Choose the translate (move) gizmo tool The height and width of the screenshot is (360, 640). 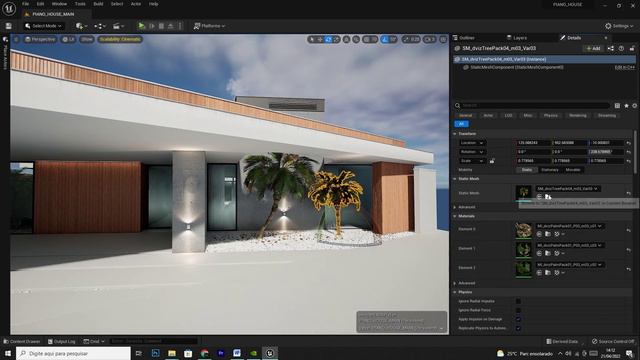tap(320, 39)
